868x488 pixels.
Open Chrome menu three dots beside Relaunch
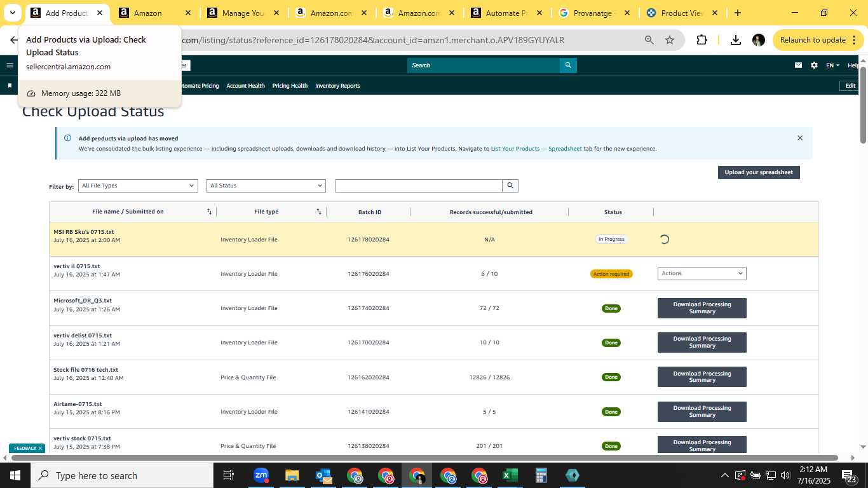[x=855, y=40]
